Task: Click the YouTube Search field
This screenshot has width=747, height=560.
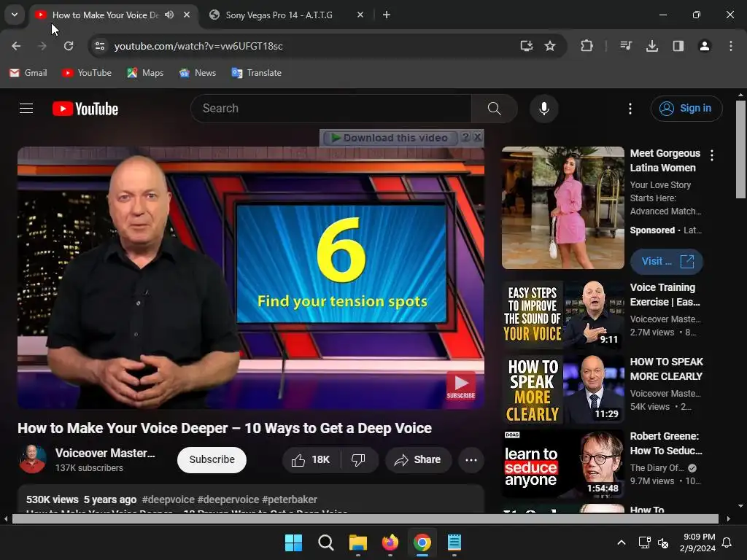Action: click(331, 109)
